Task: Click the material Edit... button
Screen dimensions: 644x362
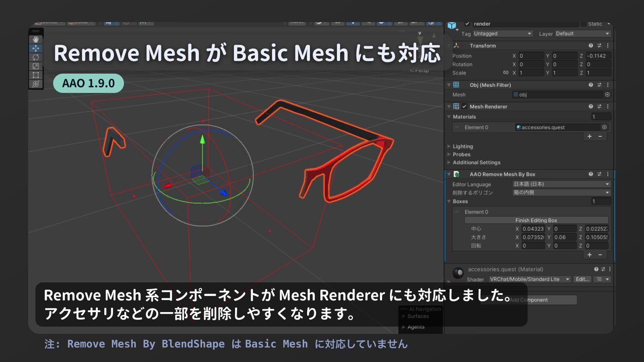Action: click(x=582, y=279)
